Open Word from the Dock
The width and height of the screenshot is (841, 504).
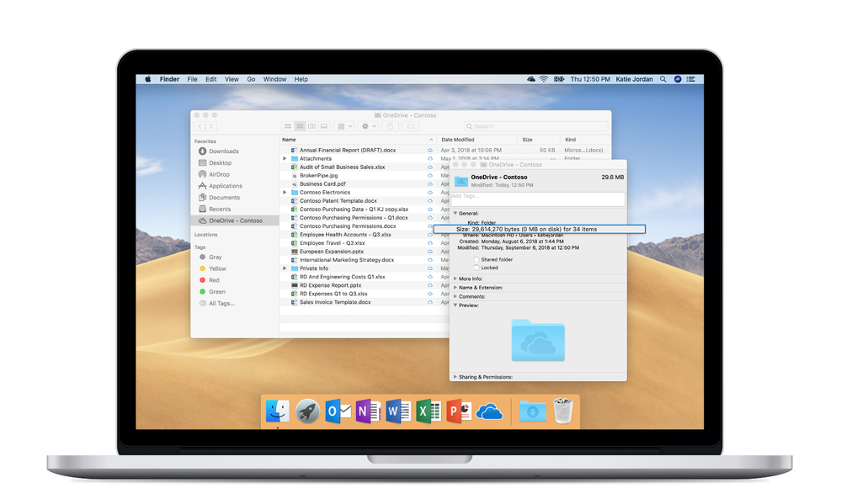398,411
